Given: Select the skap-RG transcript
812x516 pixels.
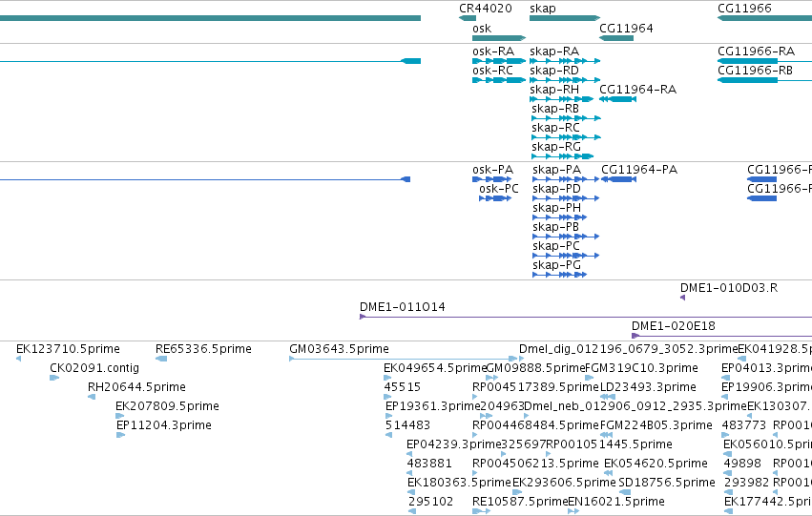Looking at the screenshot, I should [x=563, y=156].
